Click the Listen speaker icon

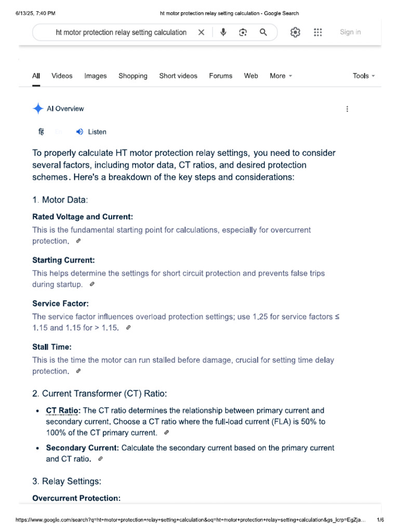[x=79, y=131]
